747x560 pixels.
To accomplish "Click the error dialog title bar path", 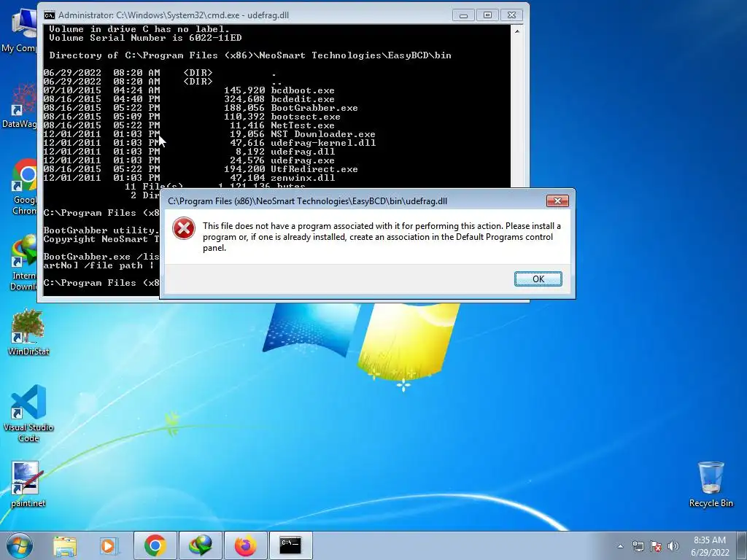I will click(307, 201).
